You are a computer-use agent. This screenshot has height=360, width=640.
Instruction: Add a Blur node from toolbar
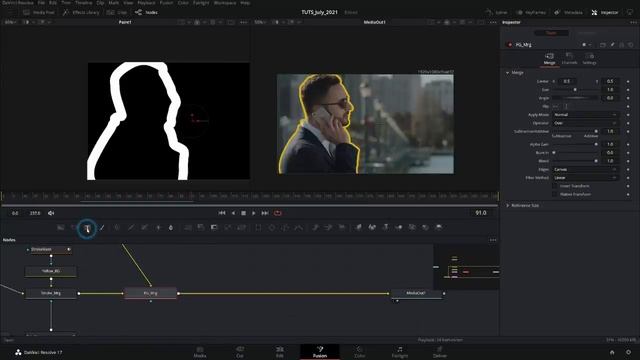[x=171, y=227]
